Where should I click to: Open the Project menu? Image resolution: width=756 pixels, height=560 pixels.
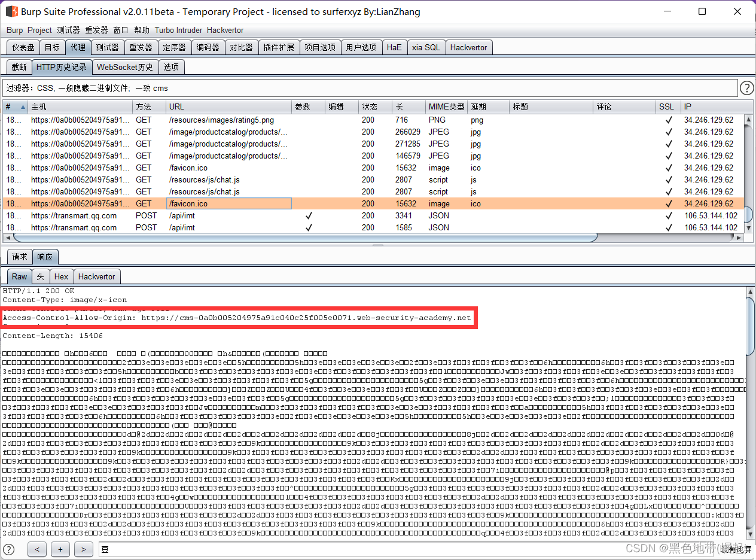point(39,30)
